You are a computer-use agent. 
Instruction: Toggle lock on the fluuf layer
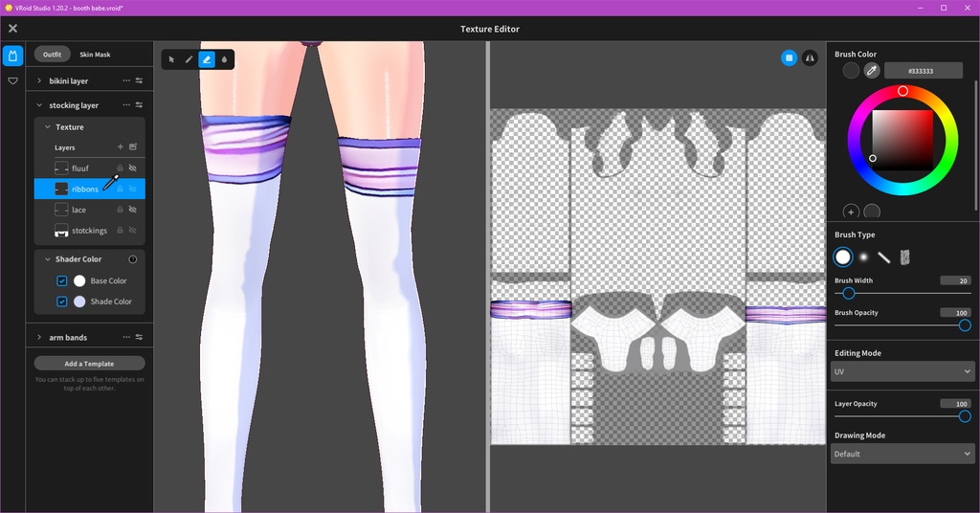120,168
